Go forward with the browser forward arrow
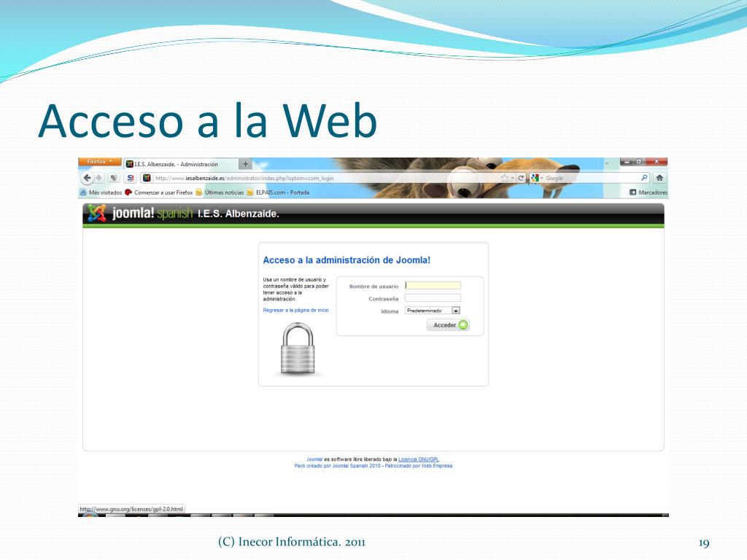This screenshot has width=747, height=560. (x=99, y=178)
